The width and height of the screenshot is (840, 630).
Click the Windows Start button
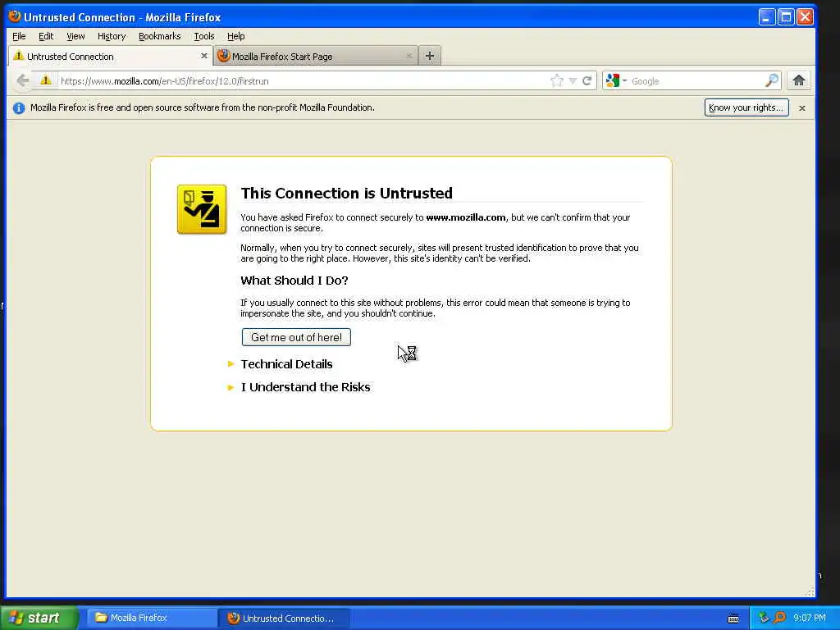[39, 618]
